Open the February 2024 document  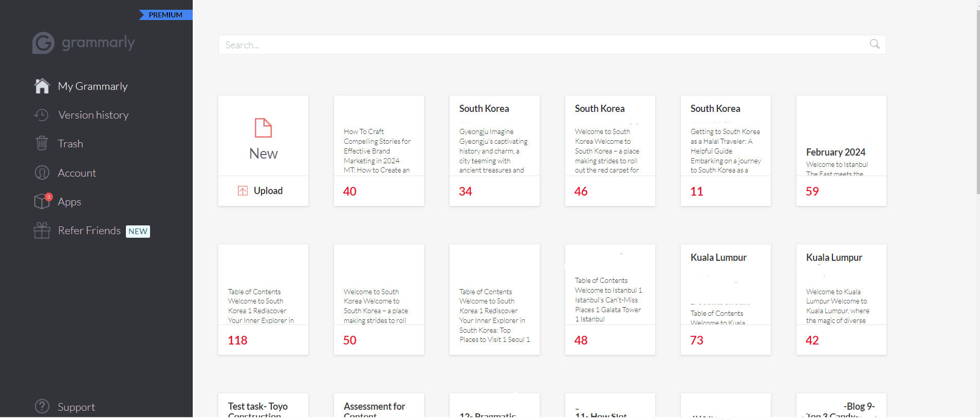tap(841, 151)
